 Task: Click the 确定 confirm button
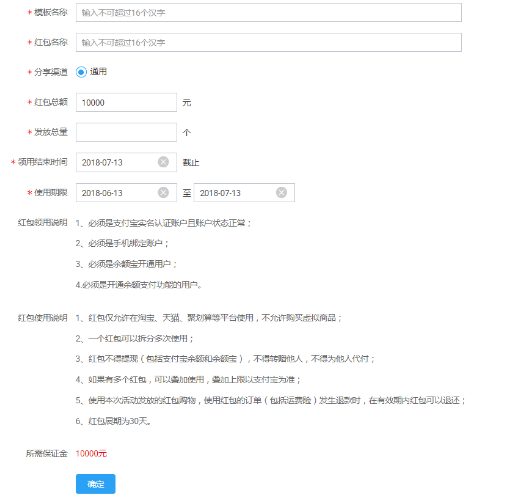click(x=96, y=484)
